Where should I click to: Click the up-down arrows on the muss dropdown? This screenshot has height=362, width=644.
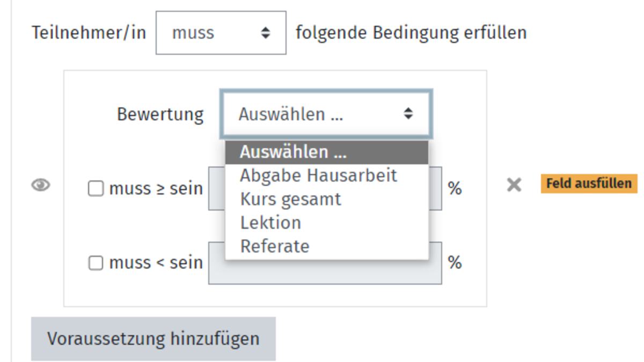coord(265,33)
